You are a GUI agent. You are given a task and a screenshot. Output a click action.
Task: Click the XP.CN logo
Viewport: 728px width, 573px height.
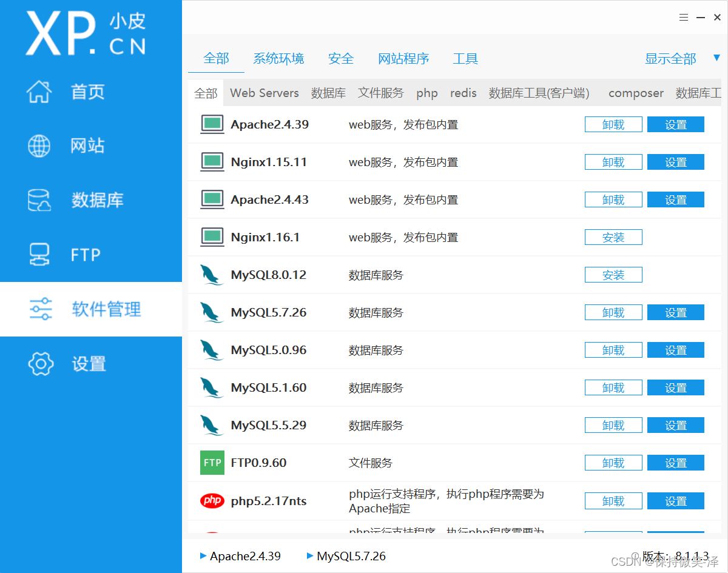point(86,33)
